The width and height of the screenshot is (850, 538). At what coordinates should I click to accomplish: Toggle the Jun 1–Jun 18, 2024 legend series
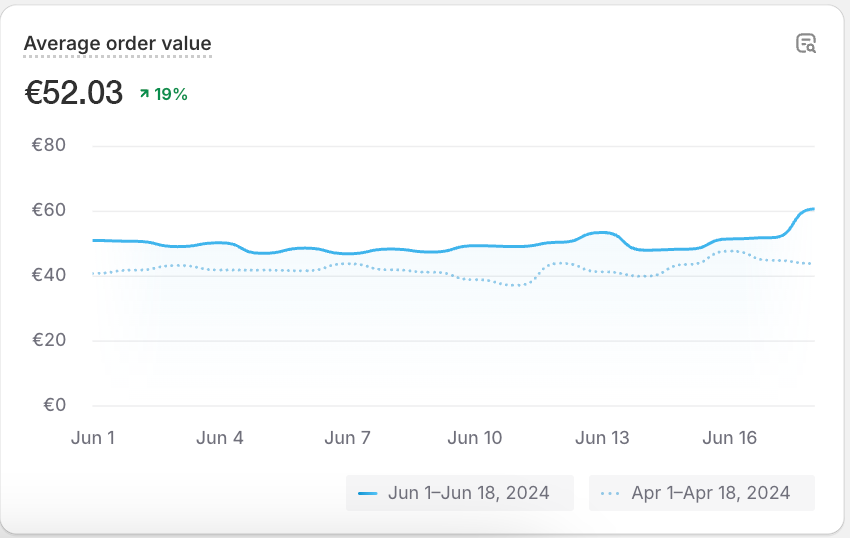(x=460, y=493)
